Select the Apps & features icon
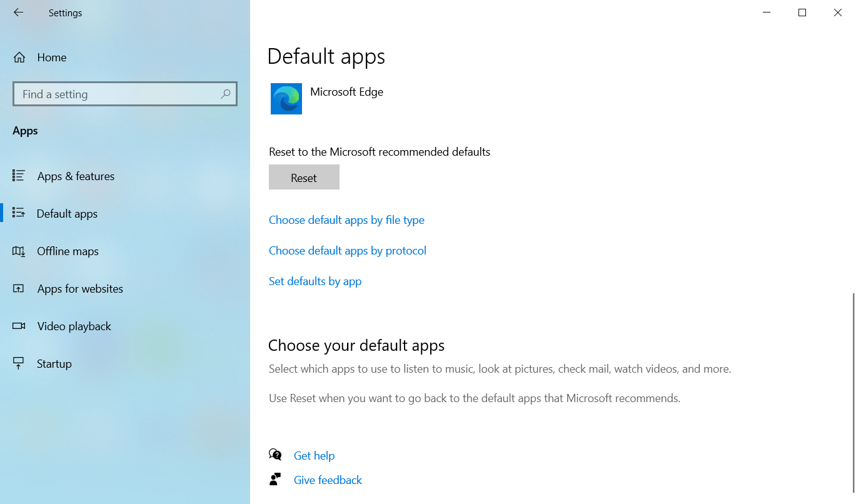 pos(19,176)
